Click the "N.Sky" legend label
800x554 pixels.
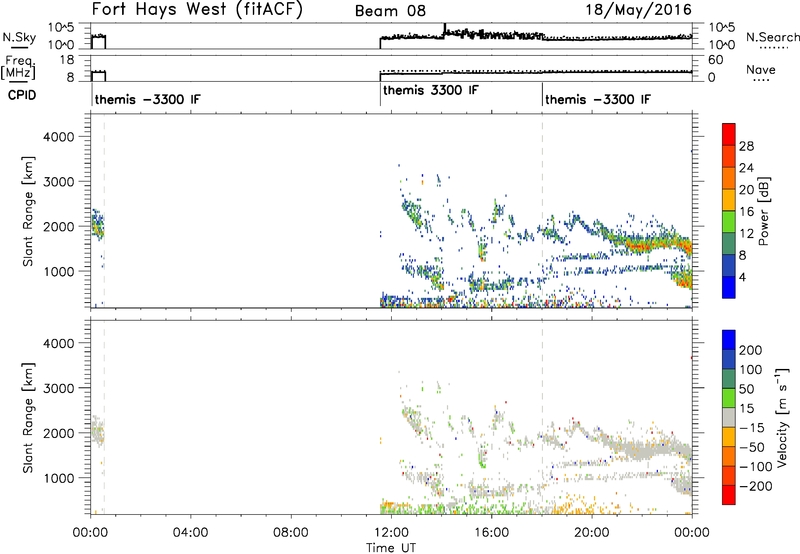click(x=19, y=37)
